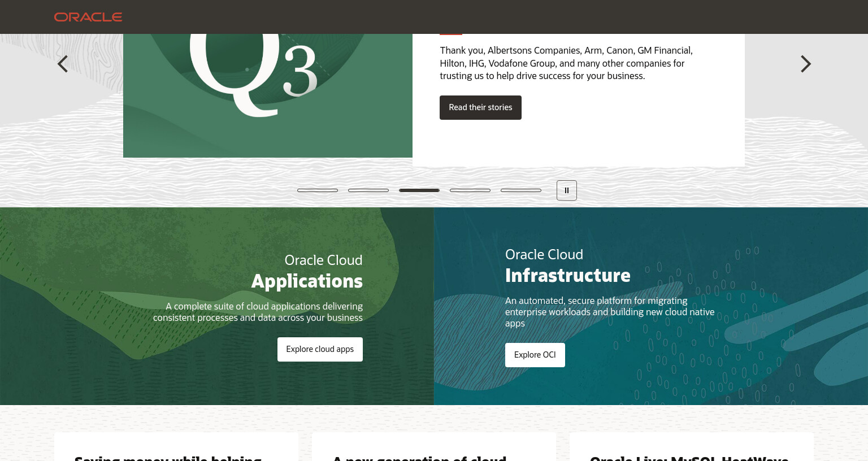Click the Oracle Cloud Applications heading
This screenshot has width=868, height=461.
coord(307,272)
